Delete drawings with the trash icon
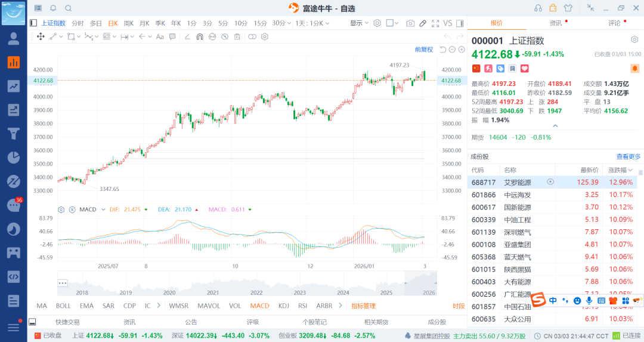Viewport: 644px width, 342px height. click(237, 36)
